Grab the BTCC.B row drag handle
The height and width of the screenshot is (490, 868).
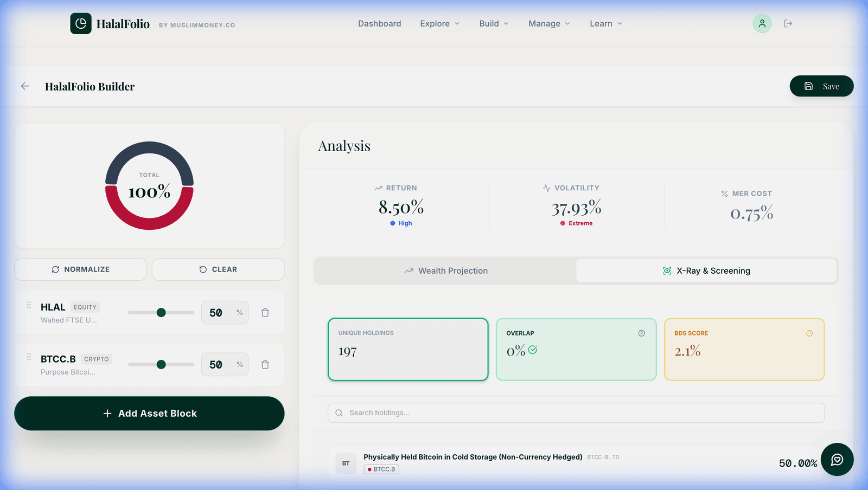point(29,358)
